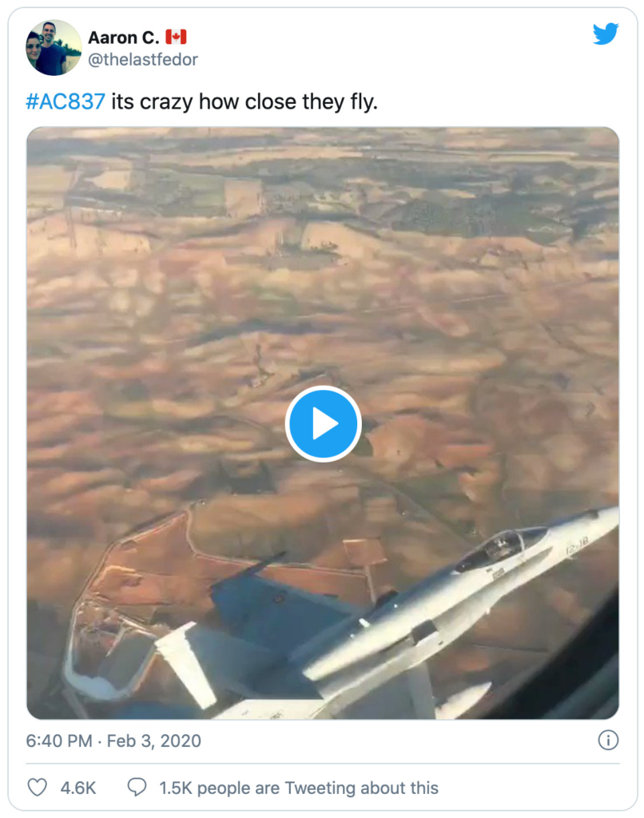
Task: Play the embedded fighter jet video
Action: click(323, 423)
